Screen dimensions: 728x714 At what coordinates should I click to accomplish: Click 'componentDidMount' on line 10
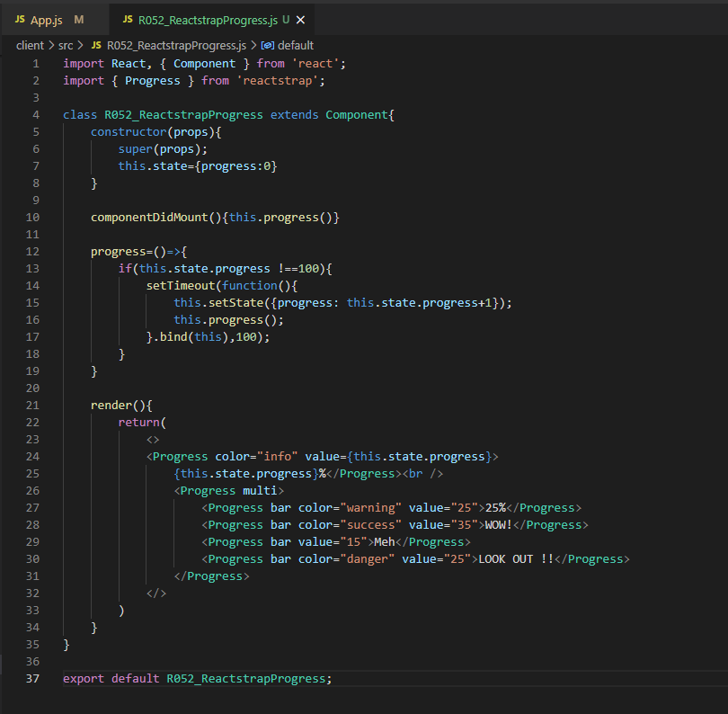149,218
